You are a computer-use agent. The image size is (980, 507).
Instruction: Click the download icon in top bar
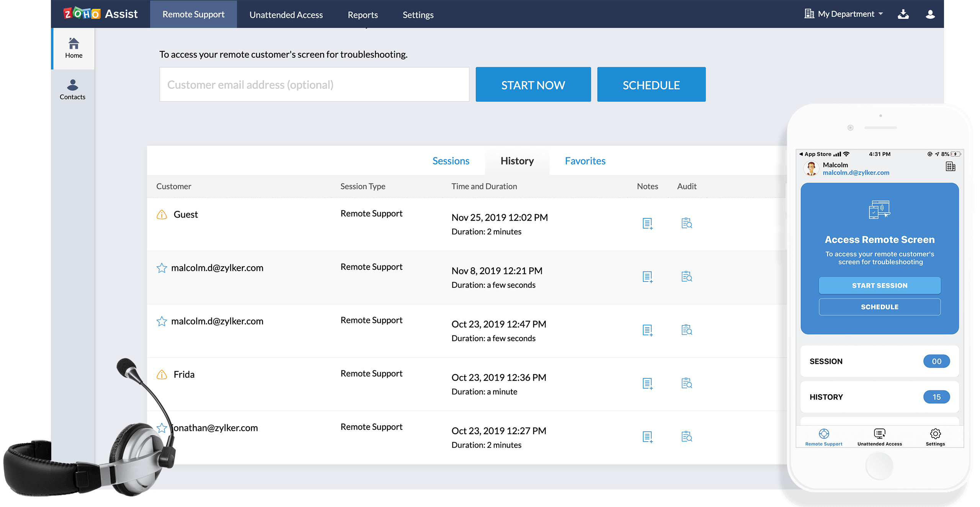pos(903,14)
